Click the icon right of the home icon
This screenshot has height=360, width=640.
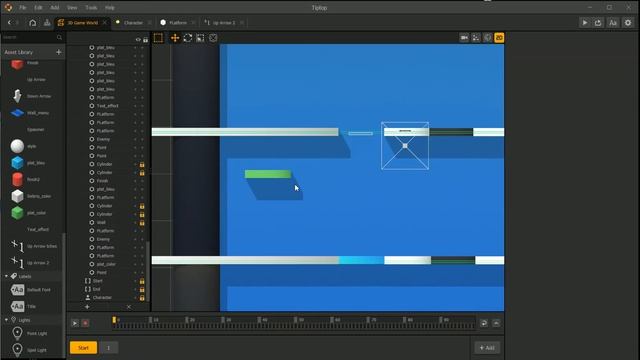(47, 23)
